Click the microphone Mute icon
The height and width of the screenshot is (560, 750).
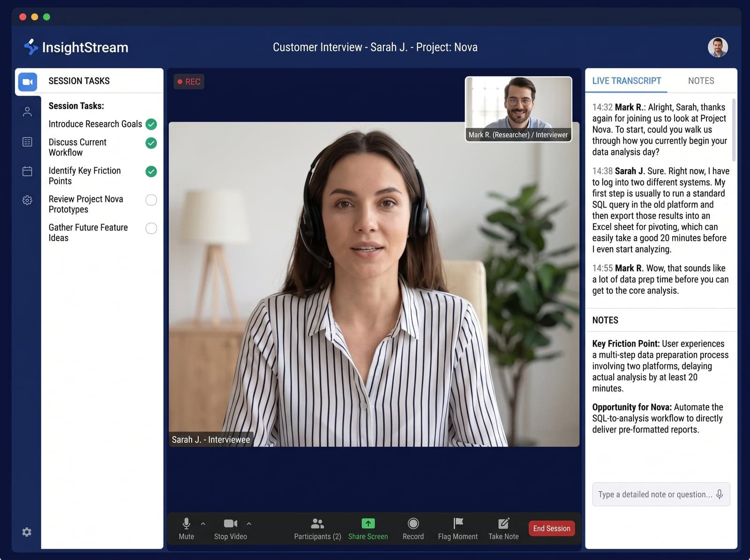point(186,523)
